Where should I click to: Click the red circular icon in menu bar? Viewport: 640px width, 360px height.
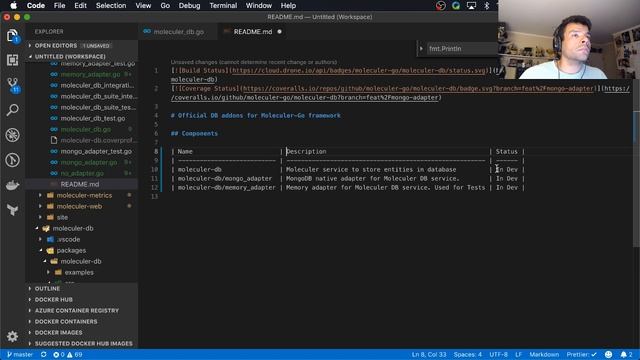coord(440,6)
